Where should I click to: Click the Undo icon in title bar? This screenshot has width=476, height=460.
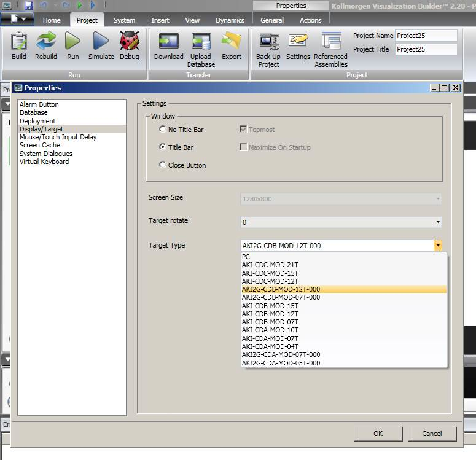44,5
